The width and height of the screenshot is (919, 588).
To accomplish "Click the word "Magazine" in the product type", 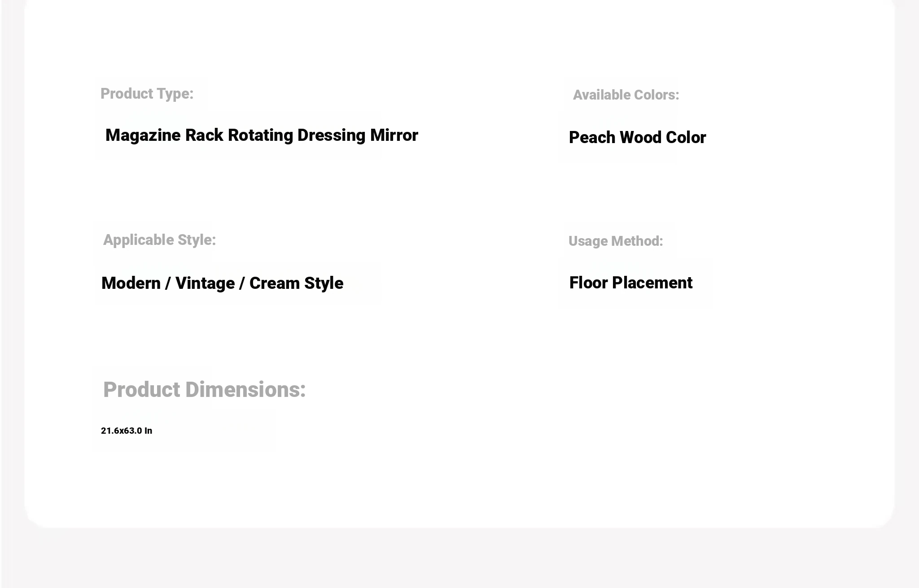I will click(x=143, y=135).
